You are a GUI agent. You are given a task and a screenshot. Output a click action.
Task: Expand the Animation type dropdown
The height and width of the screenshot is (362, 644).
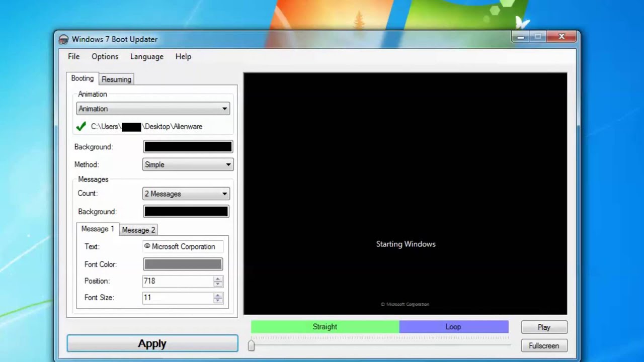click(x=153, y=109)
